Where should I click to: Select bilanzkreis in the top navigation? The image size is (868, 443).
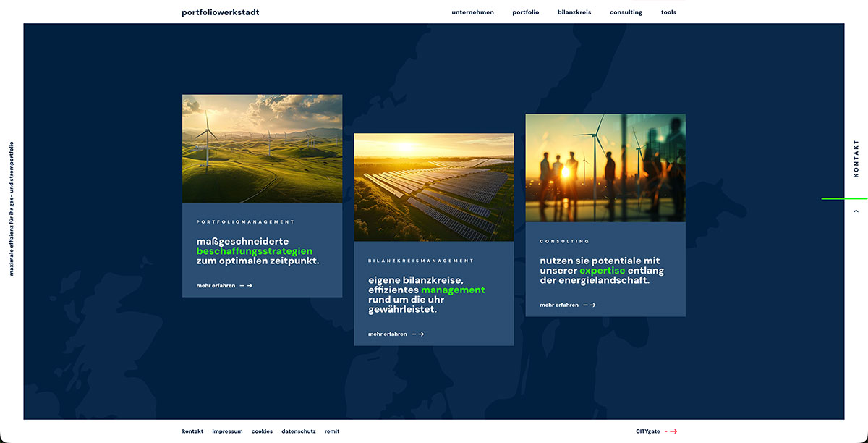(574, 12)
